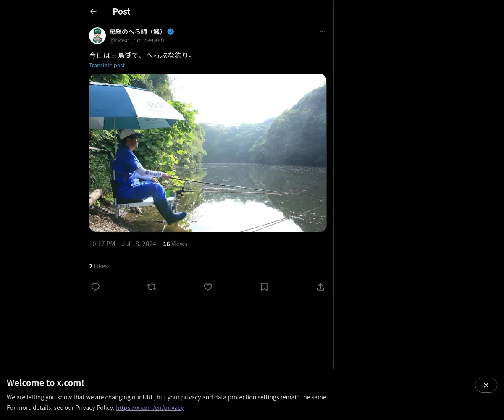Click the back arrow icon
504x420 pixels.
[93, 11]
